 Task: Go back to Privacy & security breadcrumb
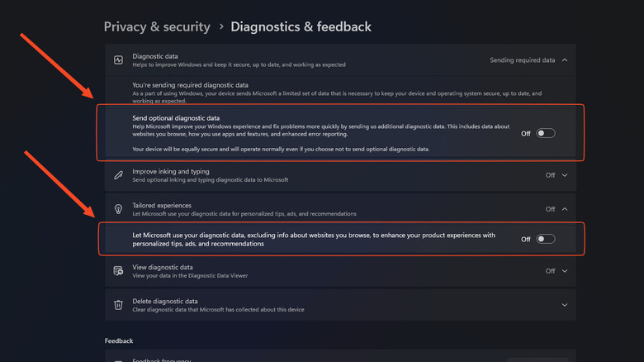tap(157, 26)
